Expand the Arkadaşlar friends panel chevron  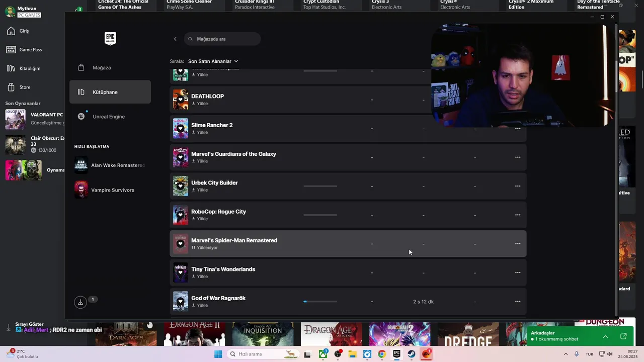(x=605, y=336)
